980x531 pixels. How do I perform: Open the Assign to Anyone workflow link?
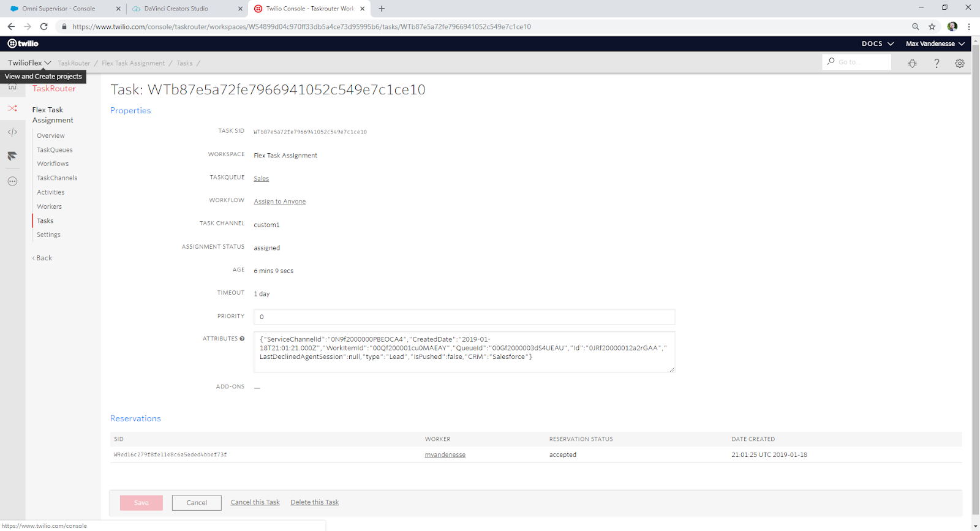tap(280, 201)
